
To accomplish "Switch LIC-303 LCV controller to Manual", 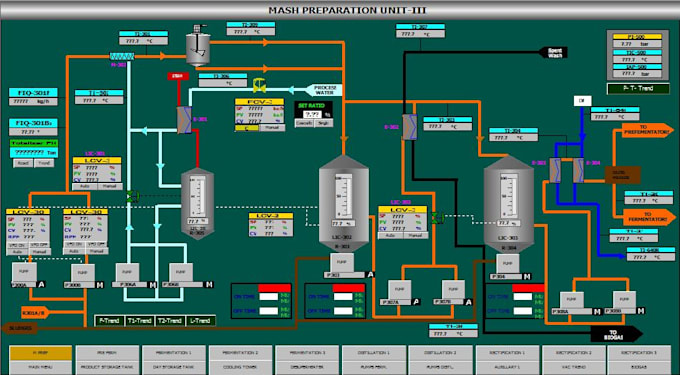I will click(x=415, y=235).
